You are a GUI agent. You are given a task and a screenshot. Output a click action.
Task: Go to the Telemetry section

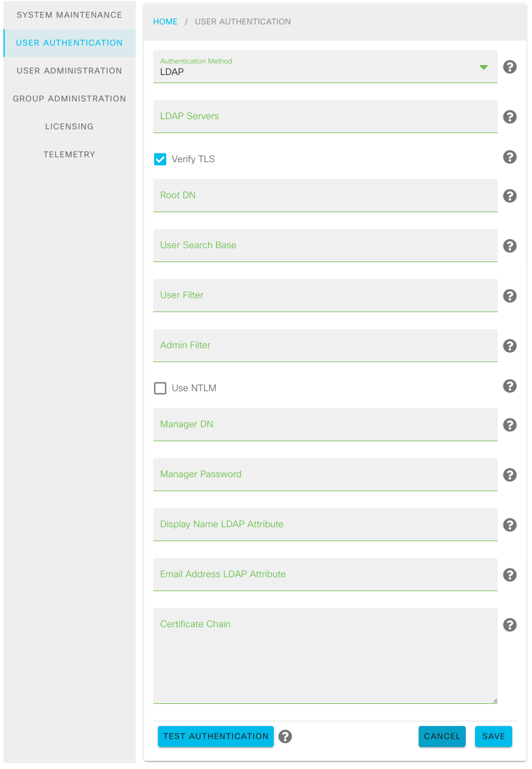pyautogui.click(x=69, y=154)
